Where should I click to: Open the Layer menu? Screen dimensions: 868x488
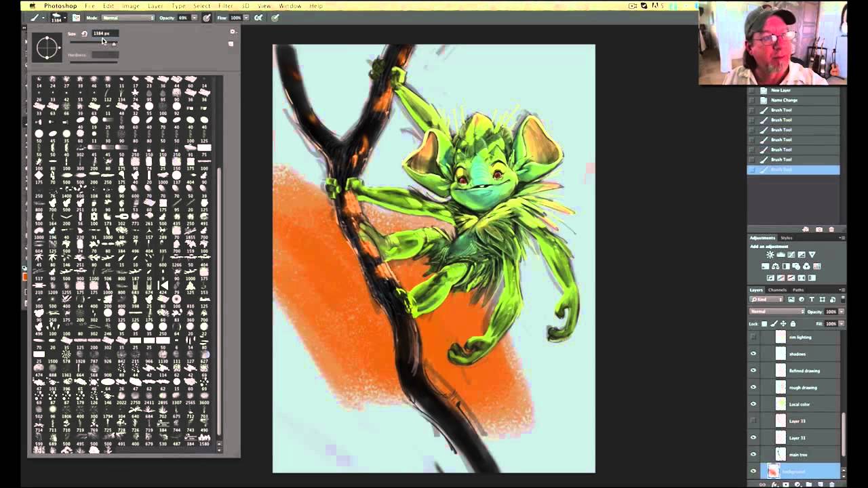[155, 5]
